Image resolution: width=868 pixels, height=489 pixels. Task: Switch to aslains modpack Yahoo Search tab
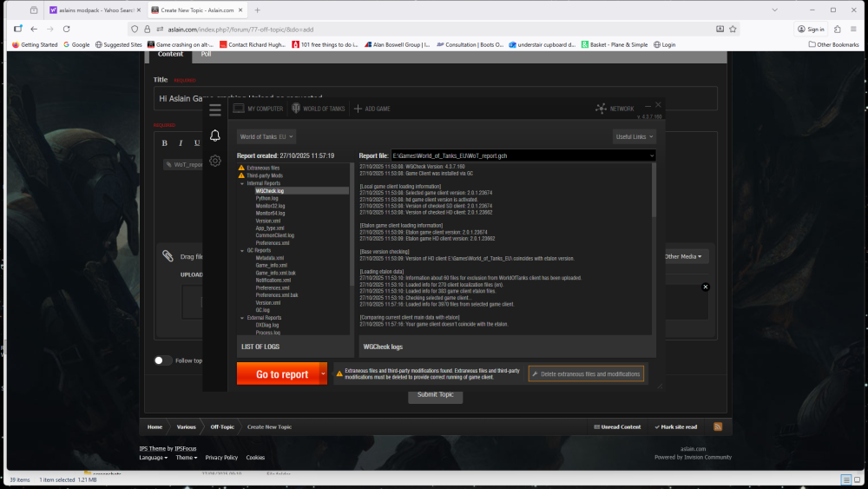[x=95, y=10]
